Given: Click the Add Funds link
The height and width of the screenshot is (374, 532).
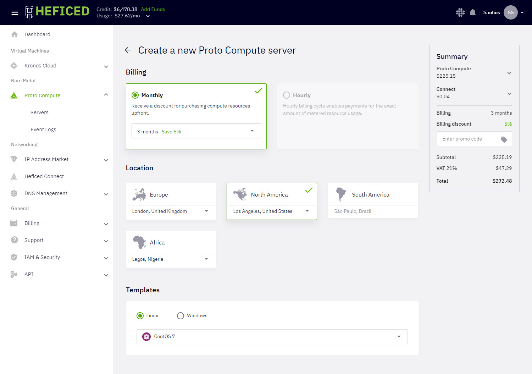Looking at the screenshot, I should (153, 9).
